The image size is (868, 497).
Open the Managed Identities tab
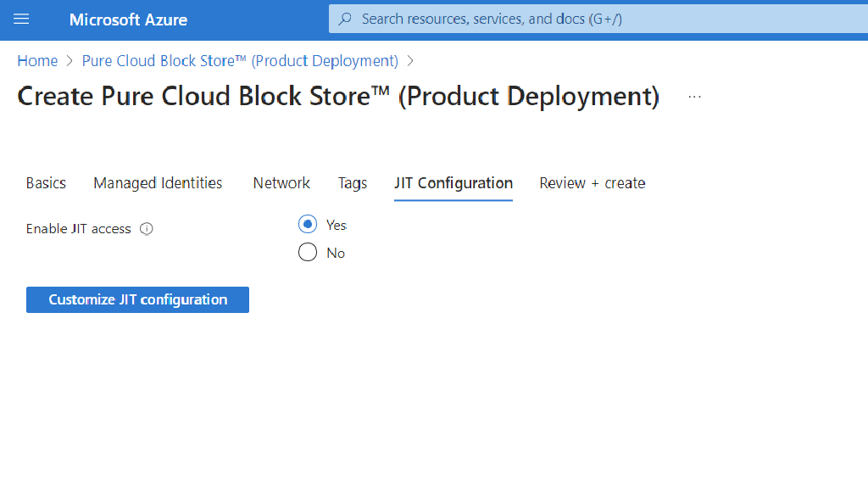[x=157, y=182]
